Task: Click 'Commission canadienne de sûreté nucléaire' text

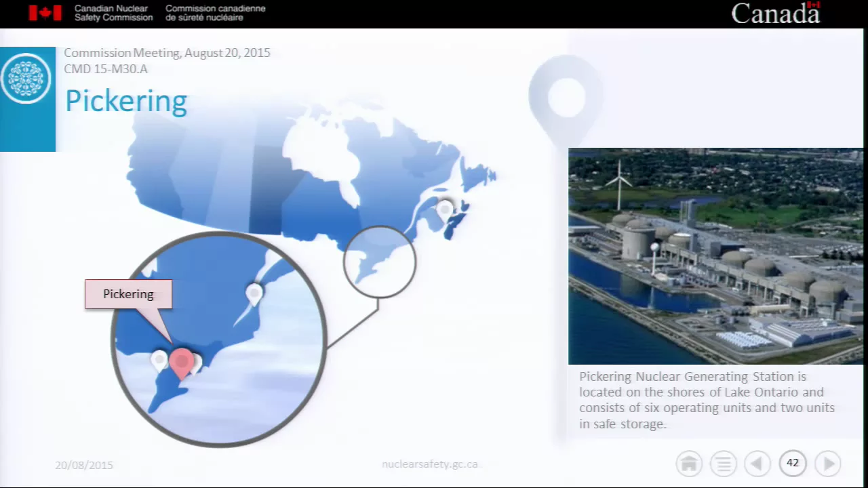Action: pyautogui.click(x=216, y=13)
